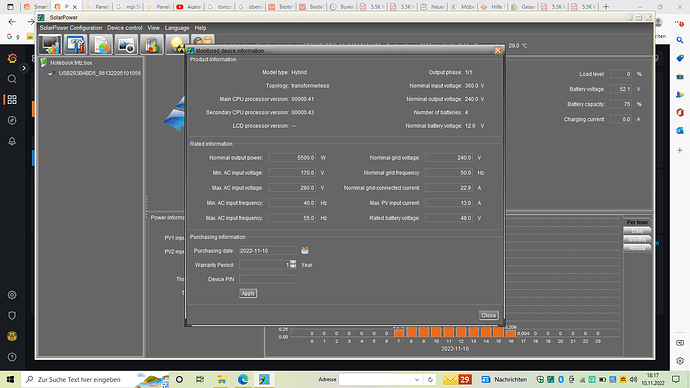Open the taskbar Adresse dropdown arrow
The height and width of the screenshot is (388, 690).
416,379
